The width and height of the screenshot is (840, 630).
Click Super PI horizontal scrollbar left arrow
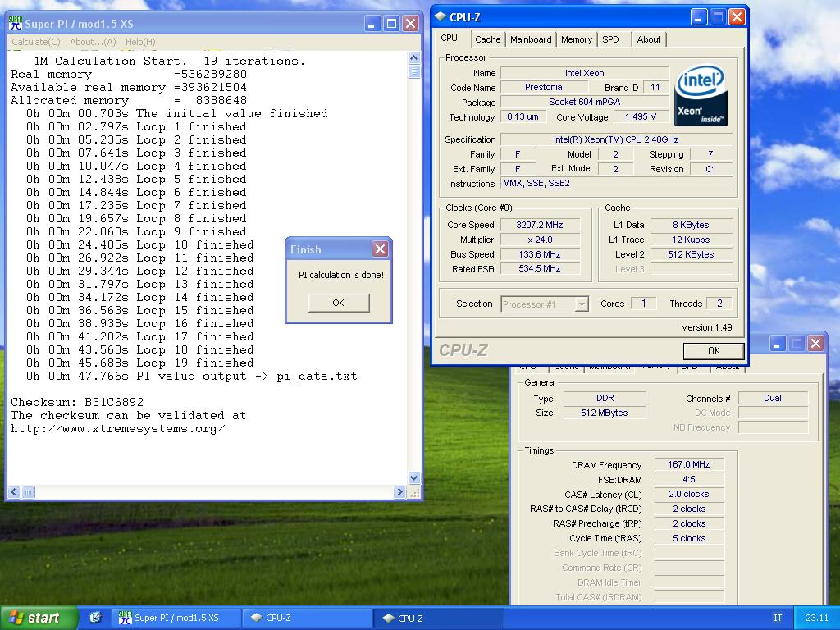click(15, 492)
